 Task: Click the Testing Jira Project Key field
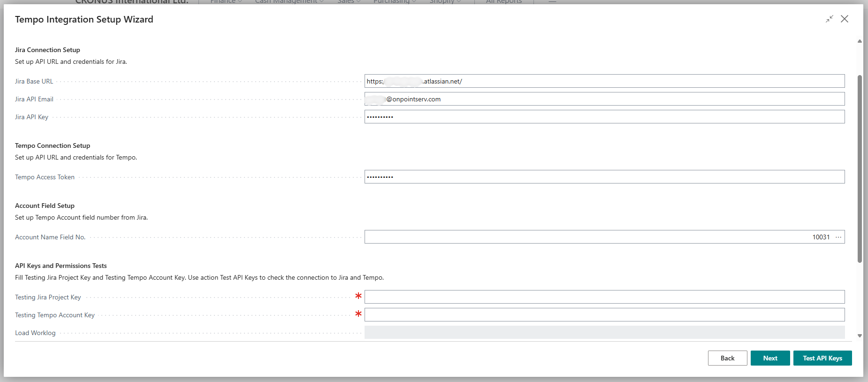604,297
